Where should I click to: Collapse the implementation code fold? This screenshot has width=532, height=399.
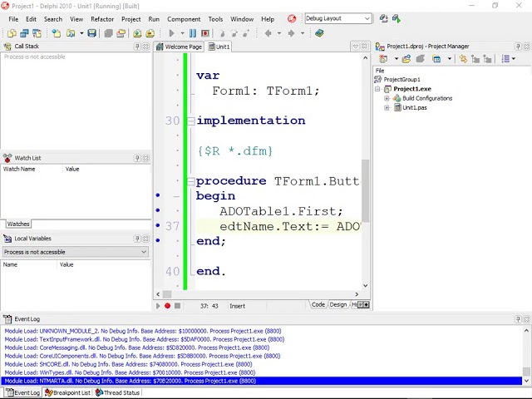point(191,121)
